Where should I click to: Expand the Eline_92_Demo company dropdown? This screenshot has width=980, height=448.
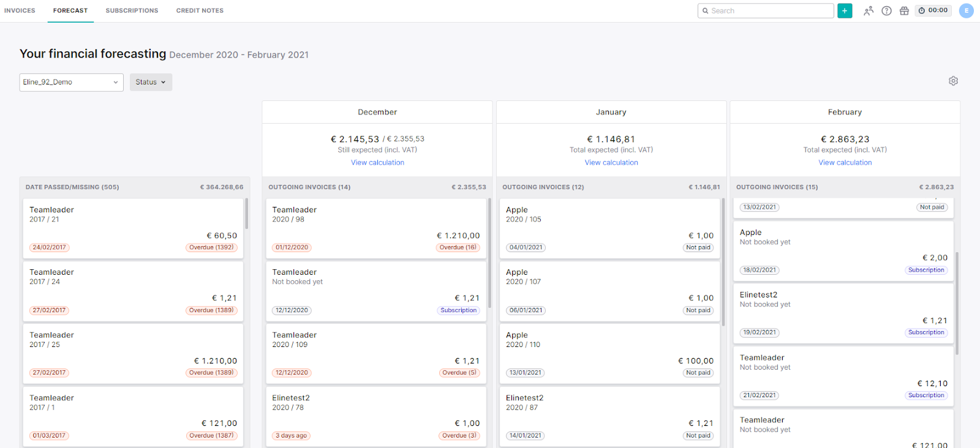point(71,82)
